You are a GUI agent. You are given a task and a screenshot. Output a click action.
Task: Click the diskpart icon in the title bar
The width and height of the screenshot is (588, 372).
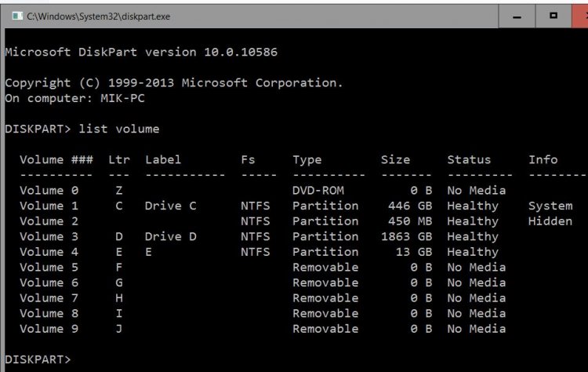17,16
